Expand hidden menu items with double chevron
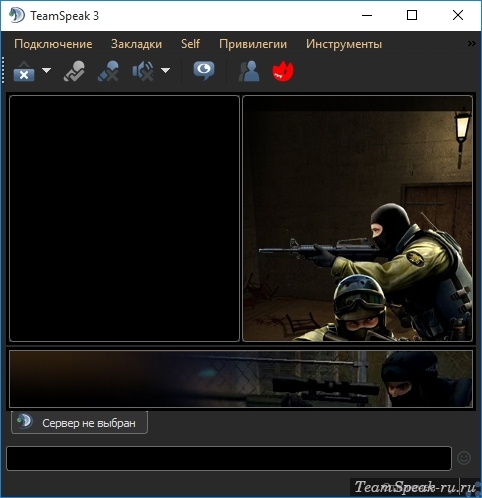The height and width of the screenshot is (498, 482). point(471,44)
